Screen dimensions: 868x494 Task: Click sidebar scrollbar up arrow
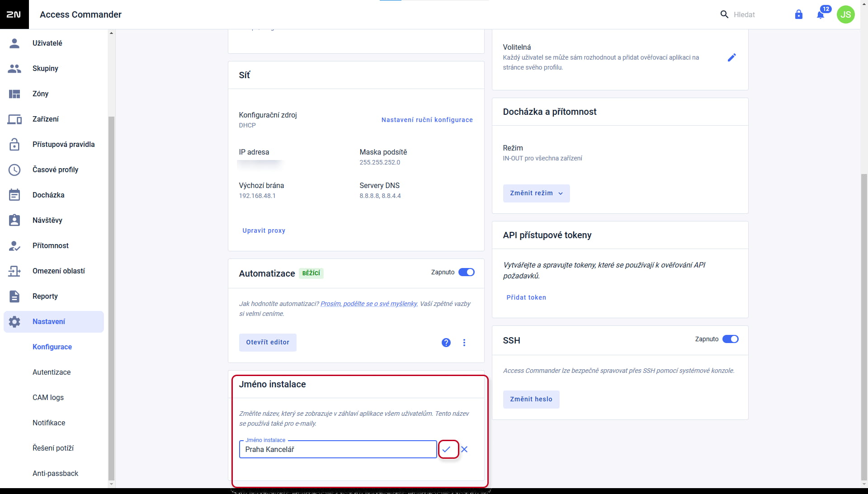click(111, 33)
